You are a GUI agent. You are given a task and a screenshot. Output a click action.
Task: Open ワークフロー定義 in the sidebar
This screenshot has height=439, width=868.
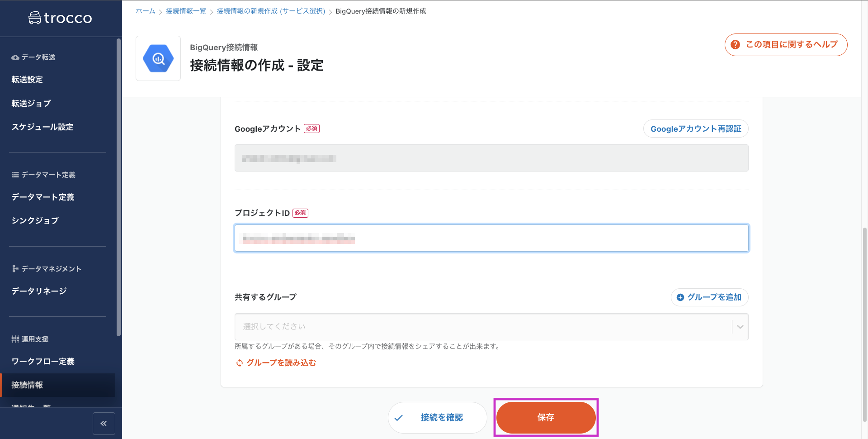coord(43,362)
